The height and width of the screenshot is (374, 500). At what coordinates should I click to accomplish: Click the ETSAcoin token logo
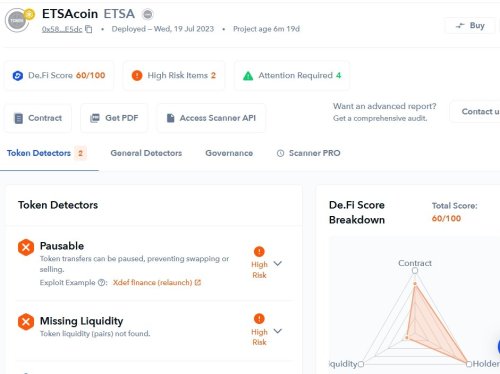(17, 21)
